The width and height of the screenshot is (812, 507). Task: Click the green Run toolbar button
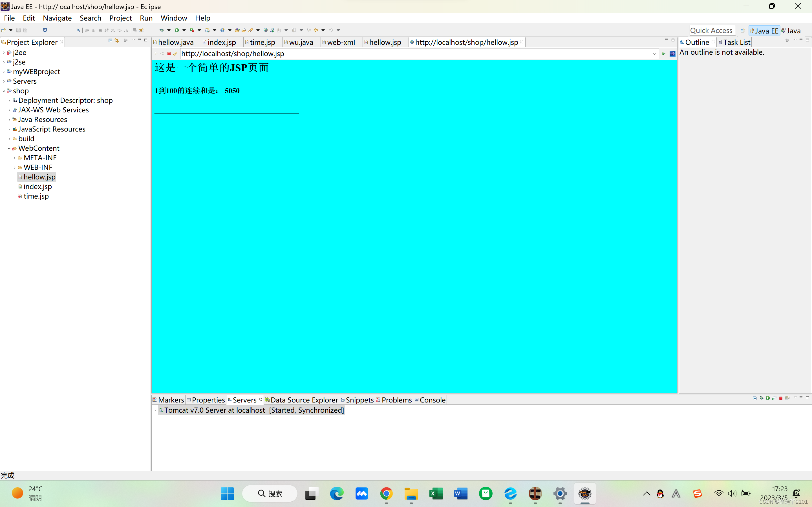tap(176, 30)
